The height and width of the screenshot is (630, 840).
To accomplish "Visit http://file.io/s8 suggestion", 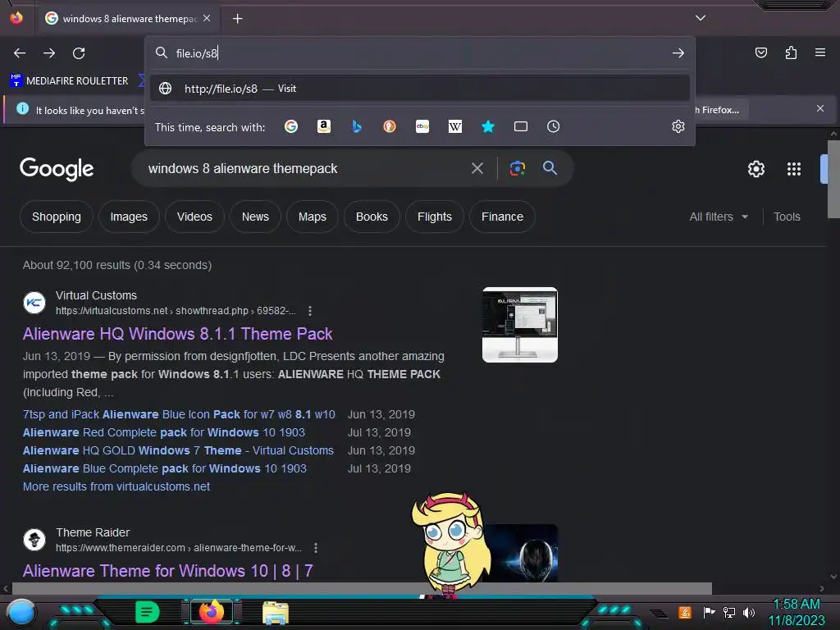I will tap(420, 89).
